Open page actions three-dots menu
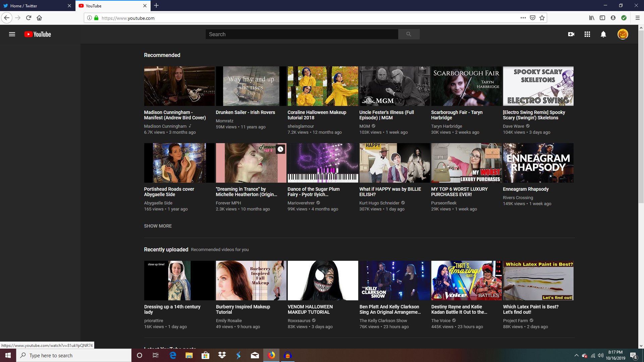644x362 pixels. point(523,18)
